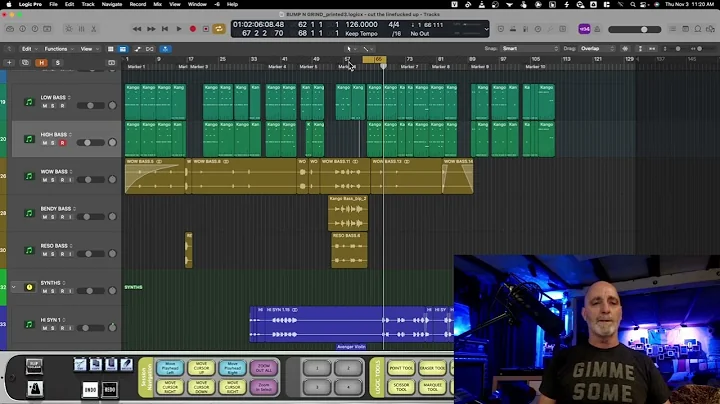Click the MOVE CURSOR UP pad

pyautogui.click(x=201, y=368)
